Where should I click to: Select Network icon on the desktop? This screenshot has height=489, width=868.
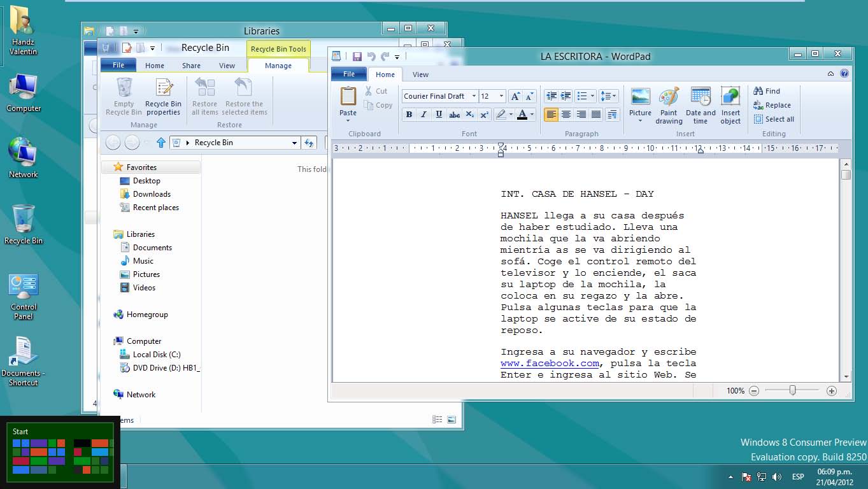24,157
